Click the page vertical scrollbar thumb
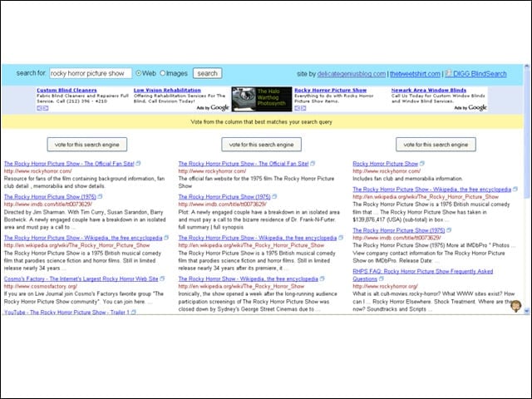Screen dimensions: 532x399 (526, 132)
